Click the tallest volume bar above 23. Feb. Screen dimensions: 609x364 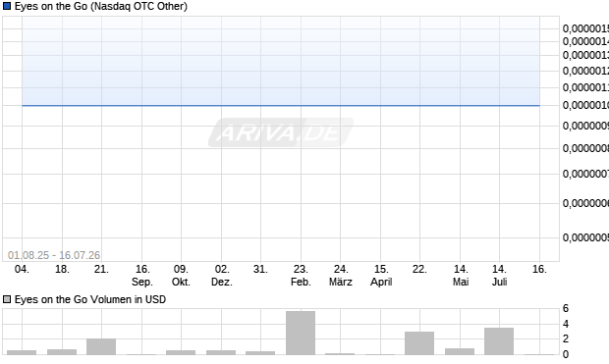(301, 333)
